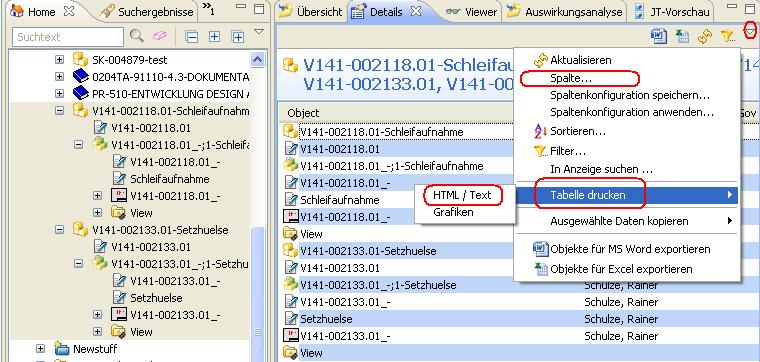
Task: Collapse the V141-002118.01-Schleifaufnahm tree node
Action: (59, 110)
